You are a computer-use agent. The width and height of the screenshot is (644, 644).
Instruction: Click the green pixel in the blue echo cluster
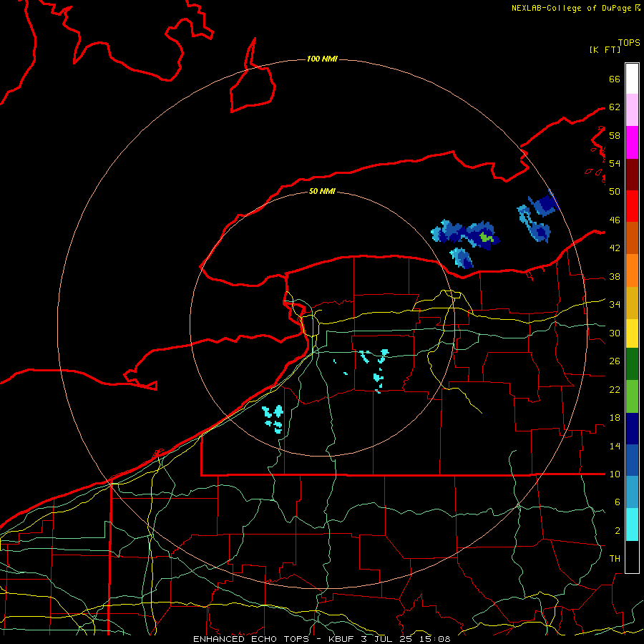pyautogui.click(x=486, y=237)
